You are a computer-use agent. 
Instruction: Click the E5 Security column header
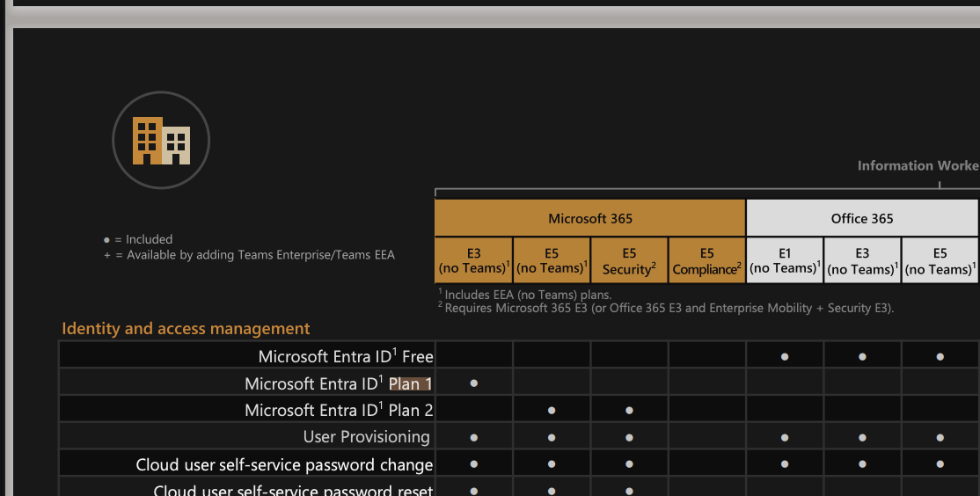tap(629, 260)
